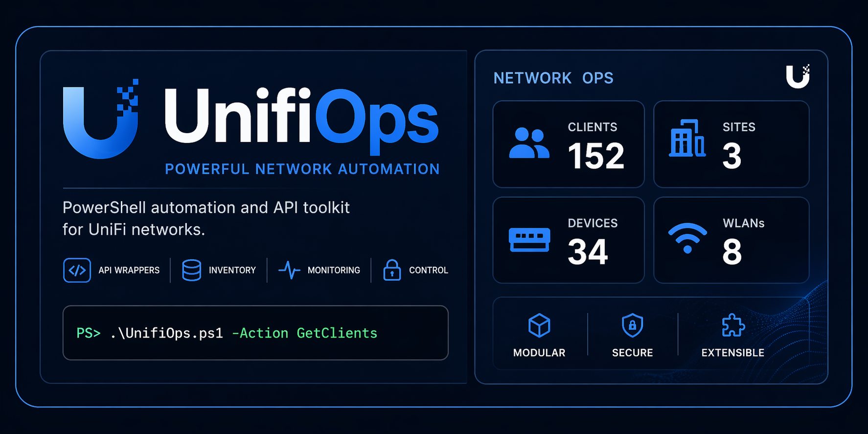Viewport: 868px width, 434px height.
Task: Click the WLANs count 8
Action: click(732, 252)
